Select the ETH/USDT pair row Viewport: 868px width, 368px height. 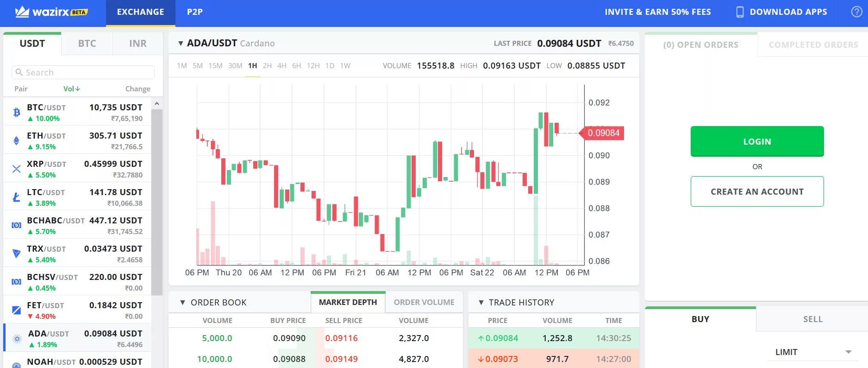click(x=77, y=140)
